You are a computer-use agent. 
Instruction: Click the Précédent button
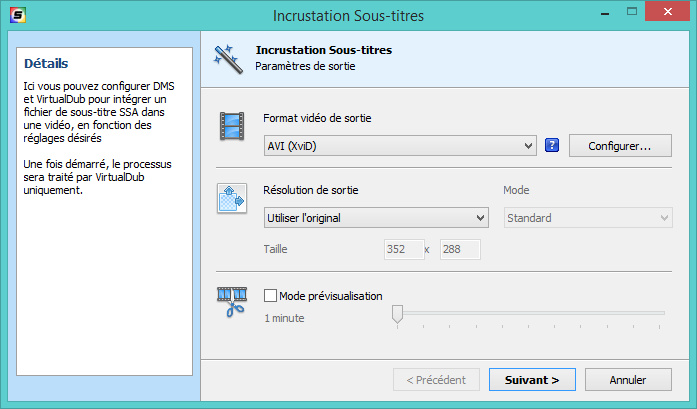[436, 380]
